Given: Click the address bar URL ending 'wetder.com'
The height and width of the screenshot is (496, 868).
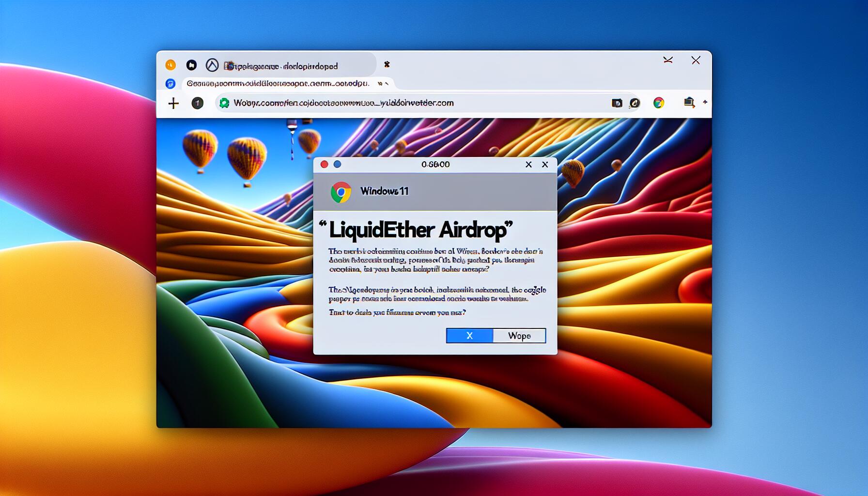Looking at the screenshot, I should click(343, 103).
